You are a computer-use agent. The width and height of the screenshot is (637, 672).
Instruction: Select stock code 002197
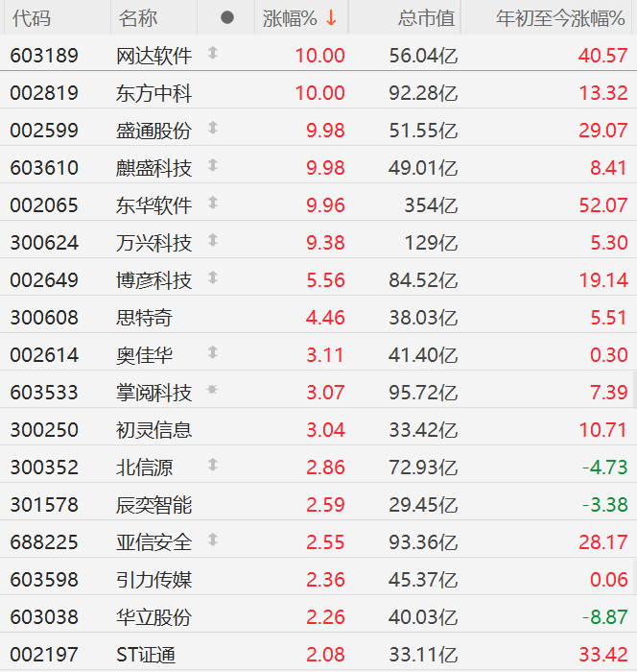pyautogui.click(x=44, y=655)
